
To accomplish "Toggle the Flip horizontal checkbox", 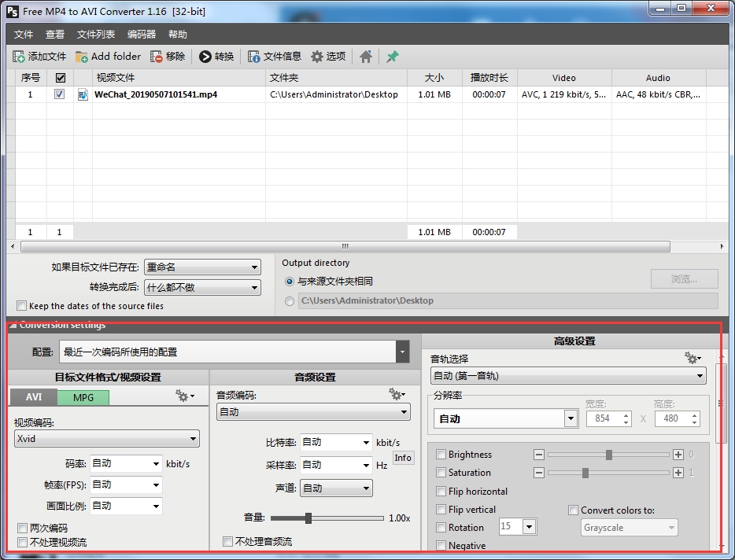I will tap(441, 492).
